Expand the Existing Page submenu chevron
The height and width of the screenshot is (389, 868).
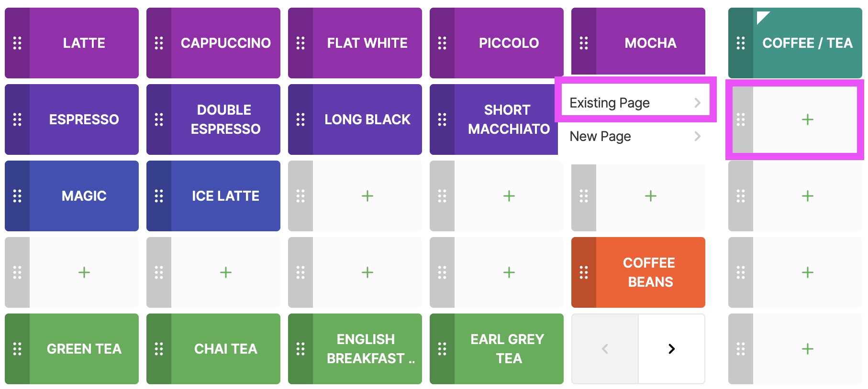697,103
